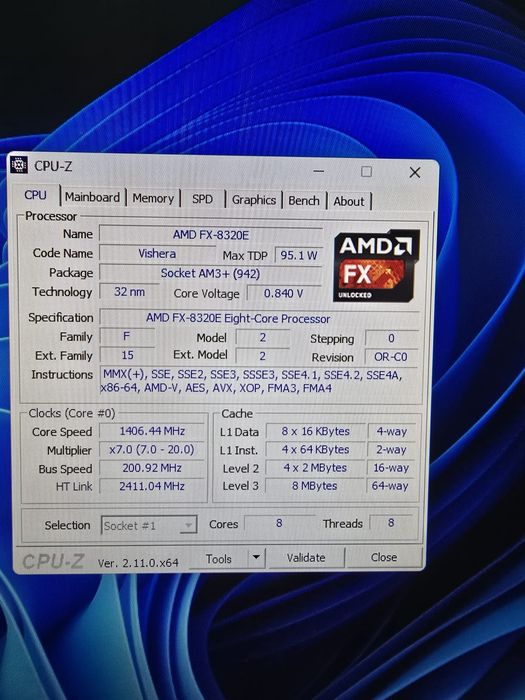
Task: Click the Close button at bottom
Action: [384, 557]
